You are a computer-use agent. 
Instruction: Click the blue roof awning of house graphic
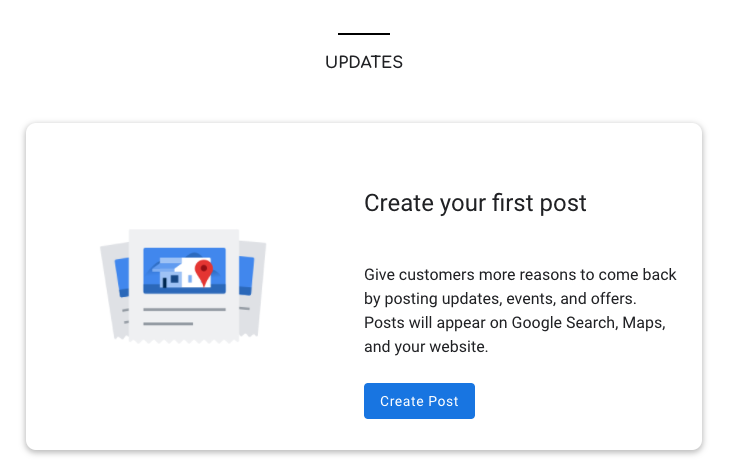168,265
